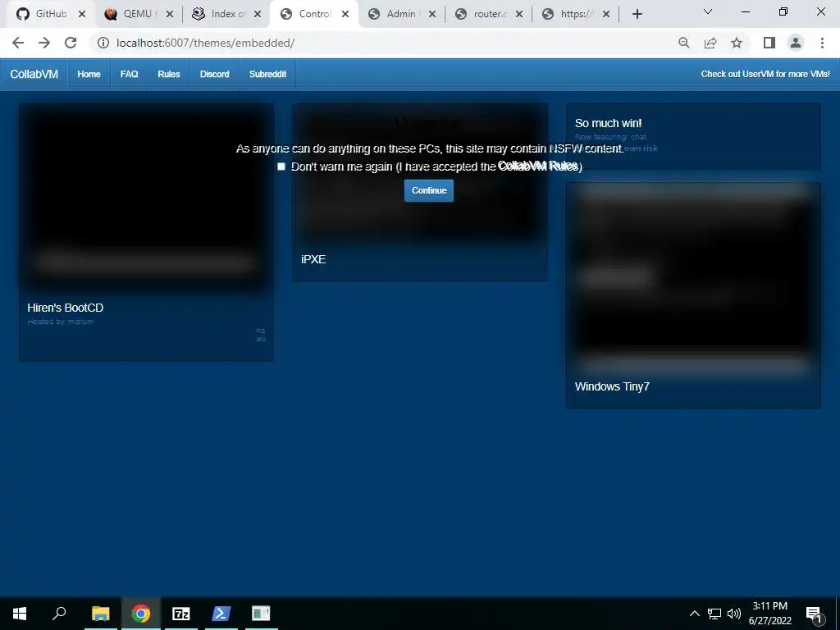Bookmark this page with the star

coord(737,43)
